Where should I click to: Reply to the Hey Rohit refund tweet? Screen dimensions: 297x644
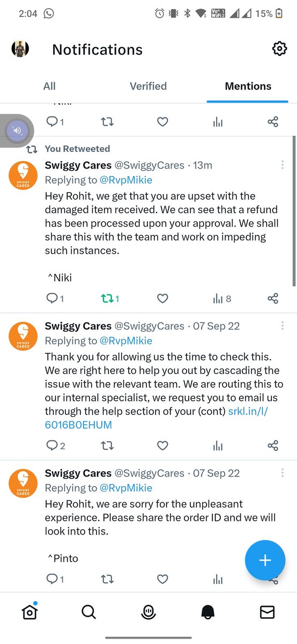point(55,298)
